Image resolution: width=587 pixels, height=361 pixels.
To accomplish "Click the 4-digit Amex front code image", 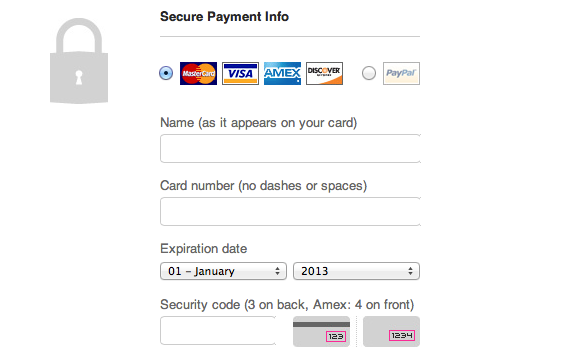I will [x=391, y=331].
